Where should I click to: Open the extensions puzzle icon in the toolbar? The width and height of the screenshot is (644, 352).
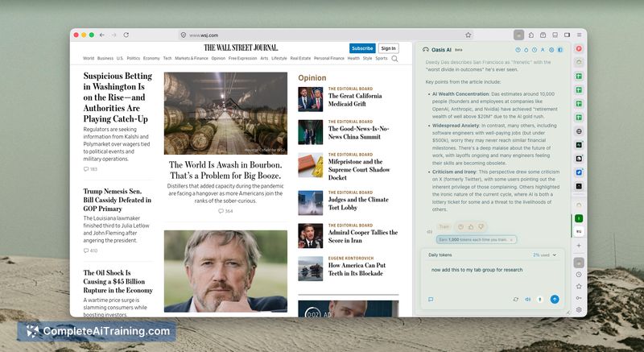pos(531,35)
